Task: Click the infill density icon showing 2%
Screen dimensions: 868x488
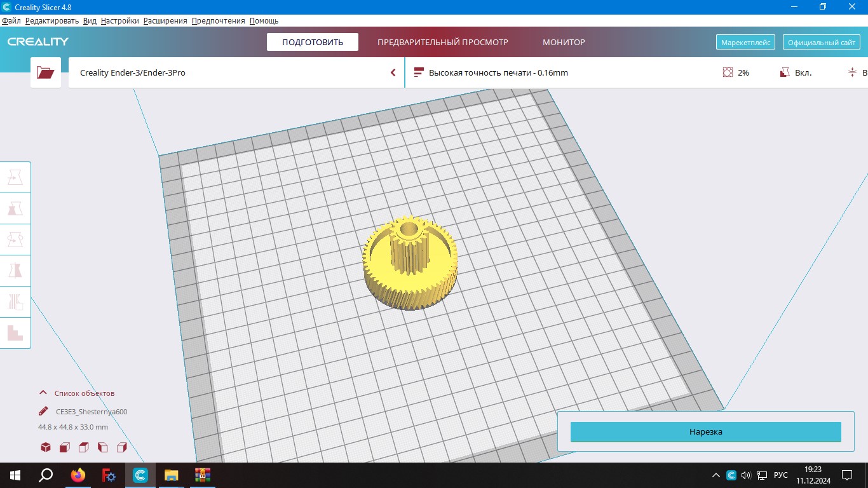Action: pyautogui.click(x=728, y=72)
